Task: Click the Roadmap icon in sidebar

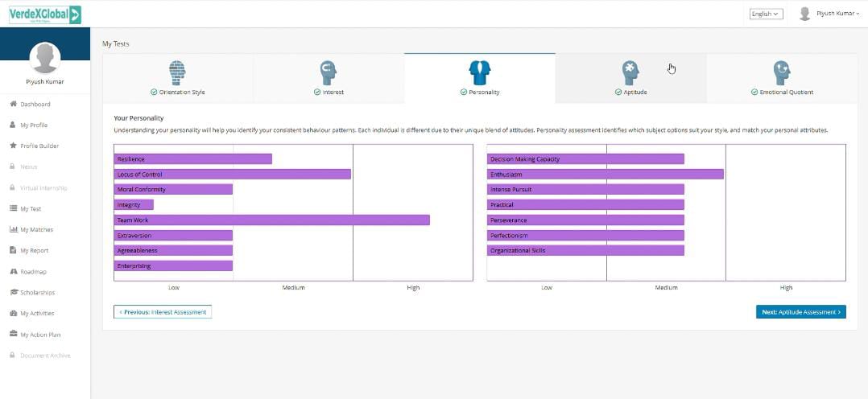Action: point(13,272)
